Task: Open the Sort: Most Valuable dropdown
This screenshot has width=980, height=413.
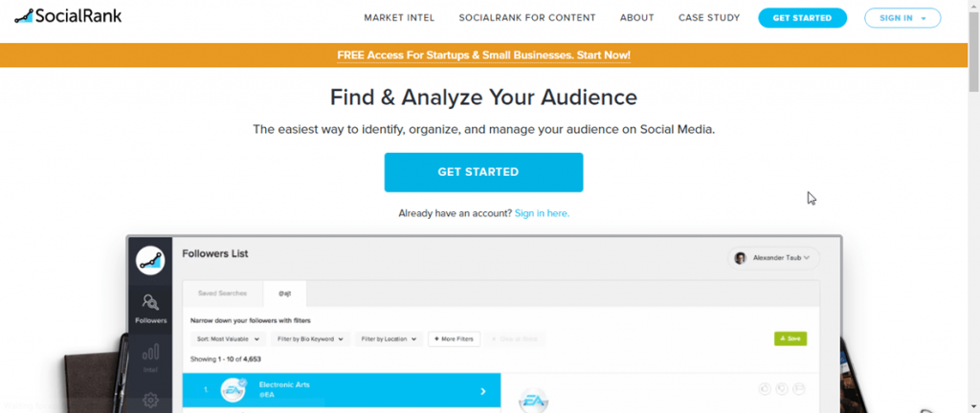Action: coord(228,338)
